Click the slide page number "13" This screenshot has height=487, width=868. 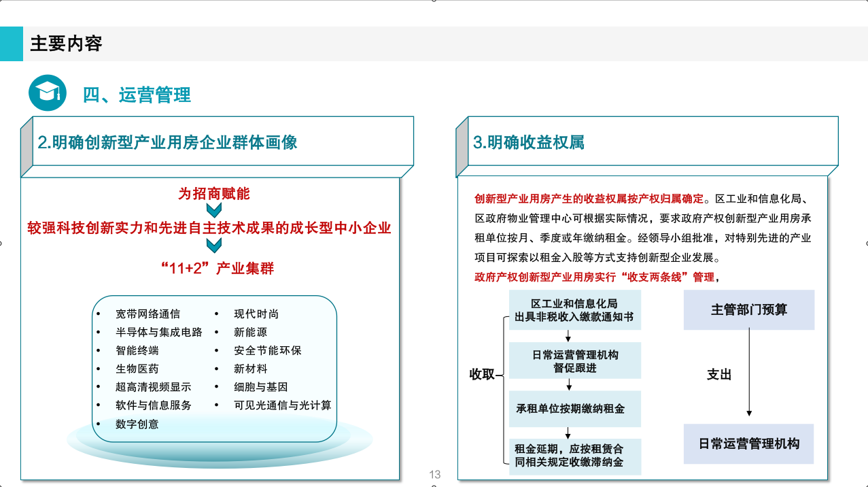point(435,474)
